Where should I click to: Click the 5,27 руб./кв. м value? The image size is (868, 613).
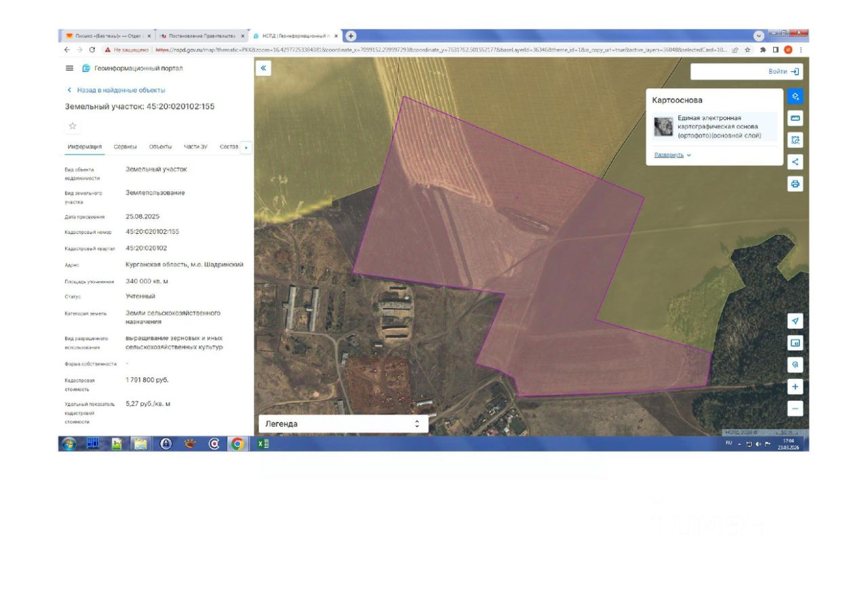(x=149, y=403)
